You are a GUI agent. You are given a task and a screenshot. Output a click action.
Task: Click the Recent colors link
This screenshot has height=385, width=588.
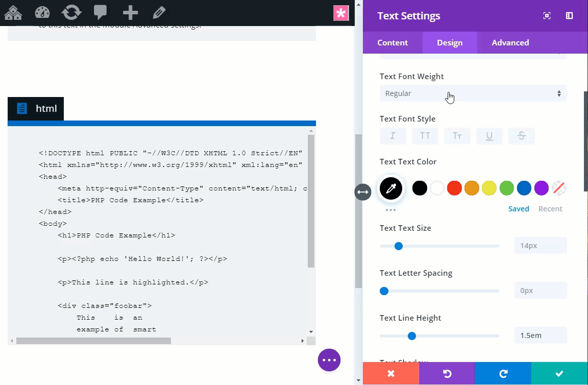tap(550, 209)
